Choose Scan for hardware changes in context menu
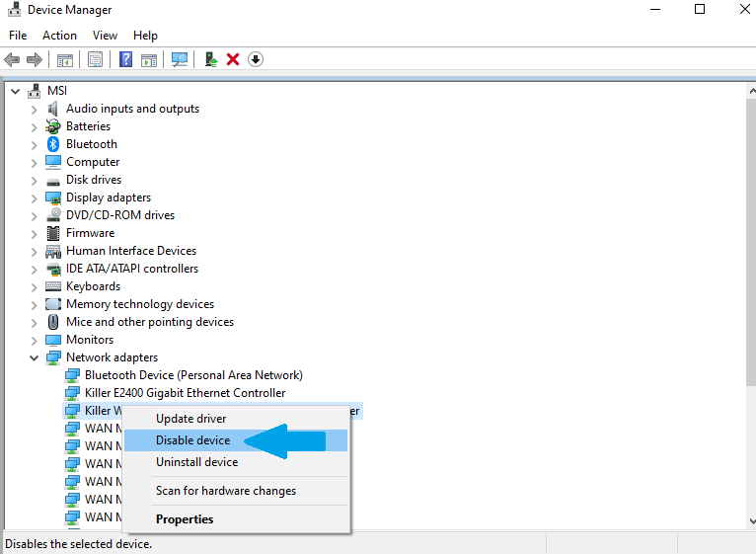 tap(236, 491)
